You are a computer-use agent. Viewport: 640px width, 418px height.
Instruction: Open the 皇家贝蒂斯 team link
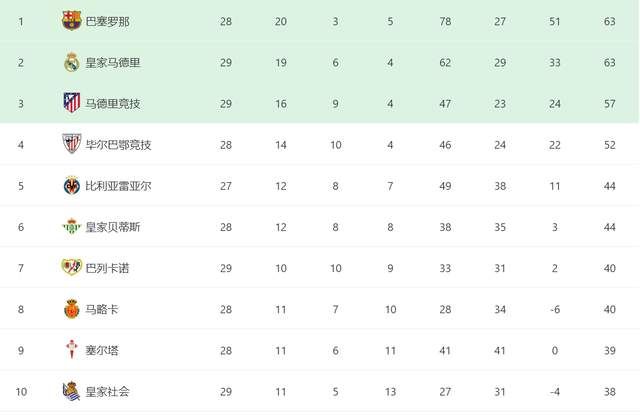pyautogui.click(x=113, y=227)
